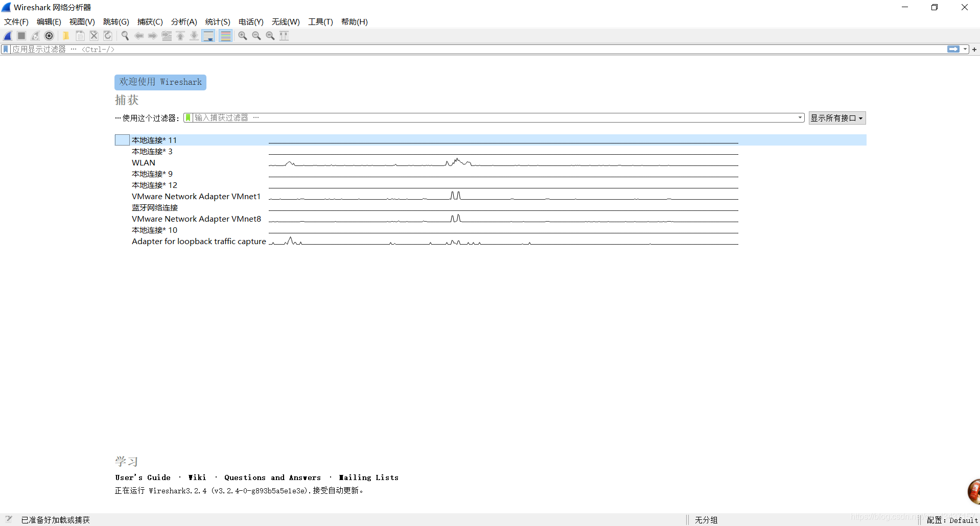980x526 pixels.
Task: Open the 文件(F) menu
Action: (x=16, y=22)
